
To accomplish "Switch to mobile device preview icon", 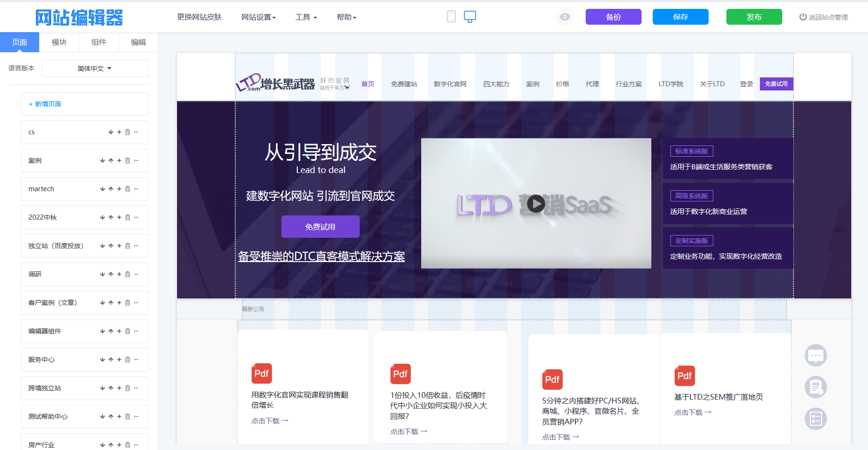I will 451,17.
